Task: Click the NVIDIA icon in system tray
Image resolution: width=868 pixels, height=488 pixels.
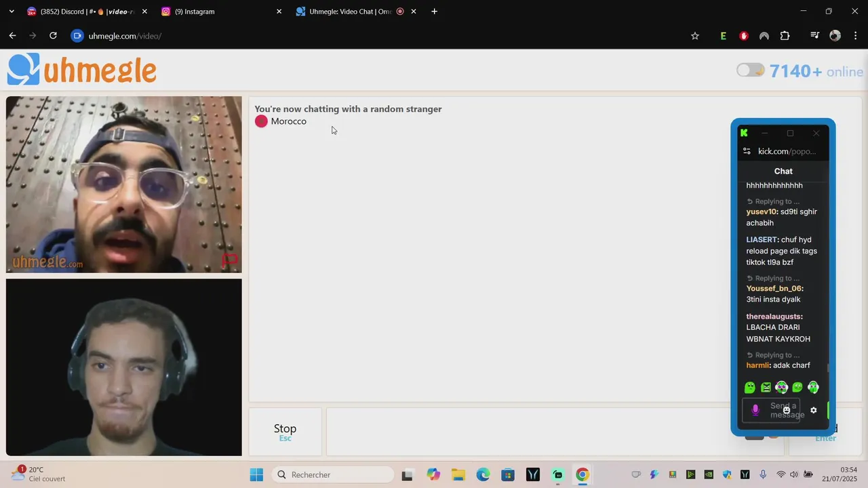Action: point(709,474)
